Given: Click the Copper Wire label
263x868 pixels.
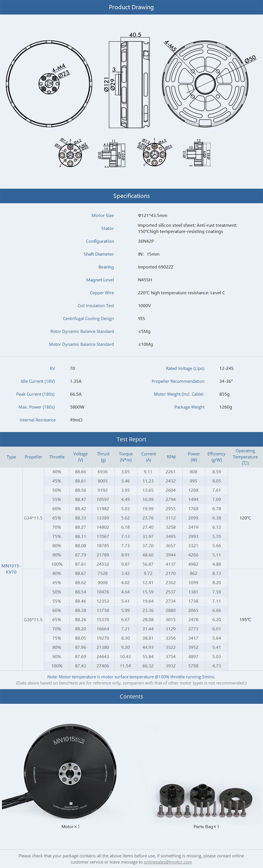Looking at the screenshot, I should (102, 293).
